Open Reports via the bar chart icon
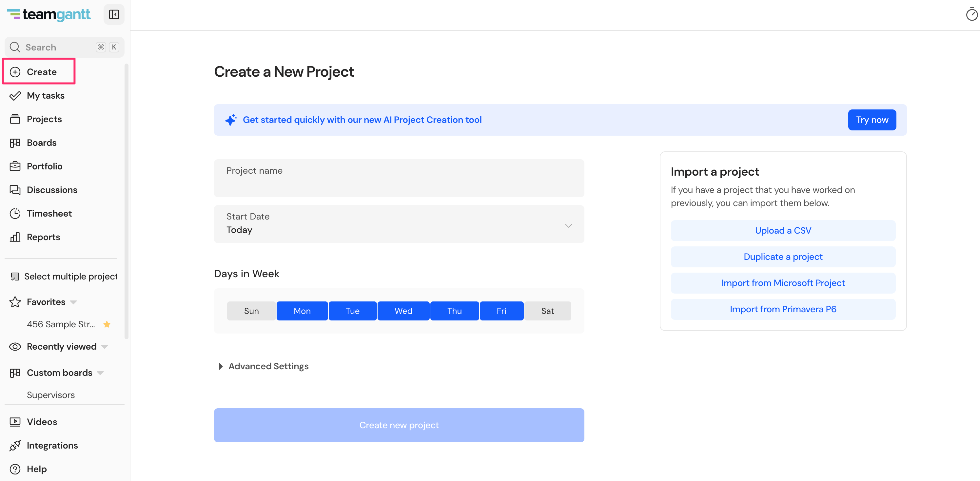Viewport: 980px width, 481px height. click(x=15, y=237)
